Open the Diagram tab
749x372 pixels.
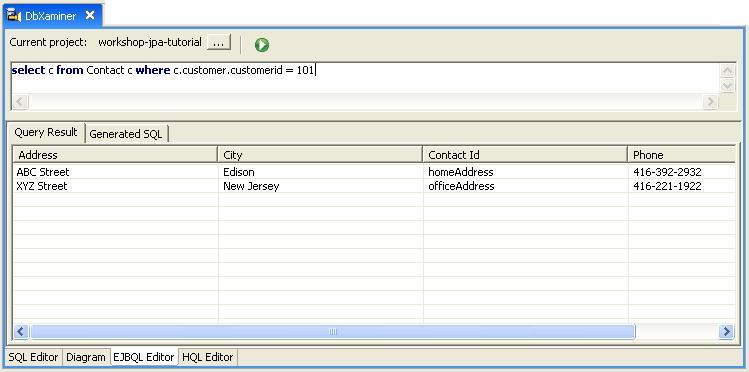point(86,357)
